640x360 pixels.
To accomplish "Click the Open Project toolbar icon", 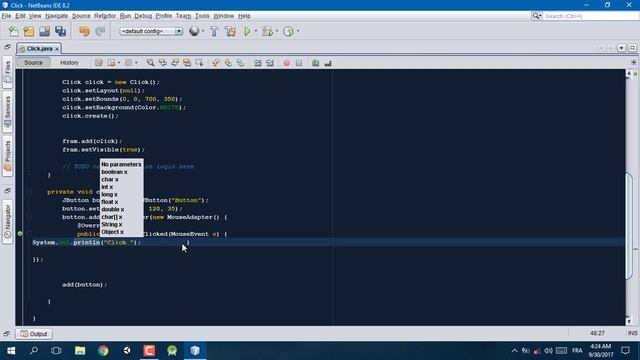I will point(44,31).
